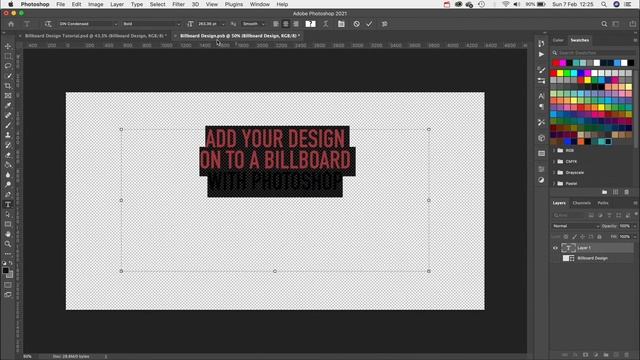Screen dimensions: 640x360
Task: Right align text button
Action: 296,24
